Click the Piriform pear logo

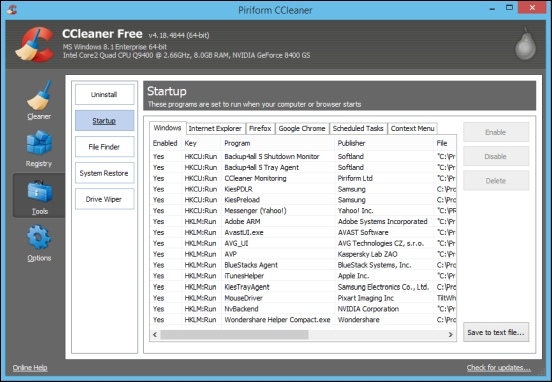525,44
